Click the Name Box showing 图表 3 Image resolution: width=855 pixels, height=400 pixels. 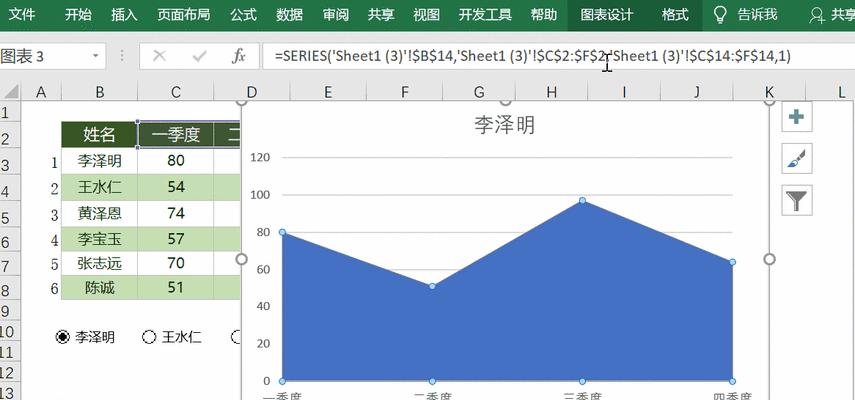[x=45, y=56]
